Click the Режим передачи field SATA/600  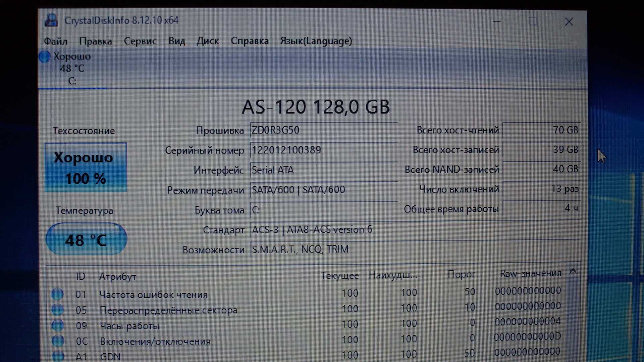pos(324,190)
